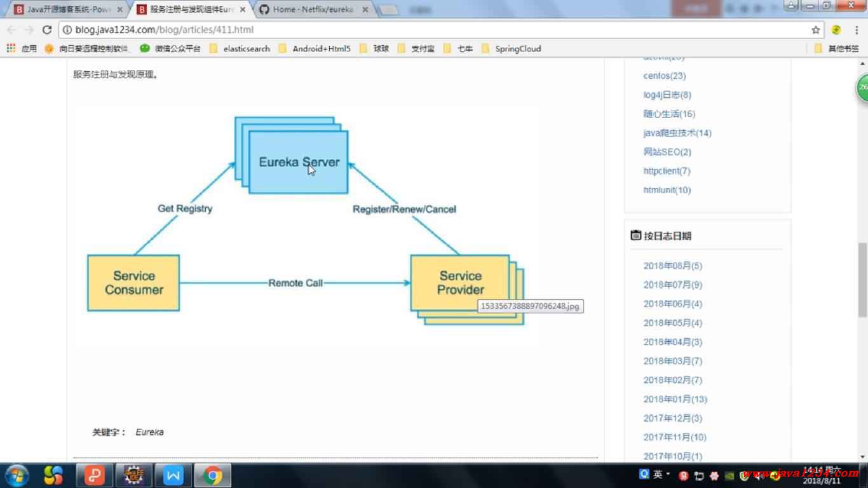Open the centos(23) category link
Image resolution: width=868 pixels, height=488 pixels.
click(664, 76)
